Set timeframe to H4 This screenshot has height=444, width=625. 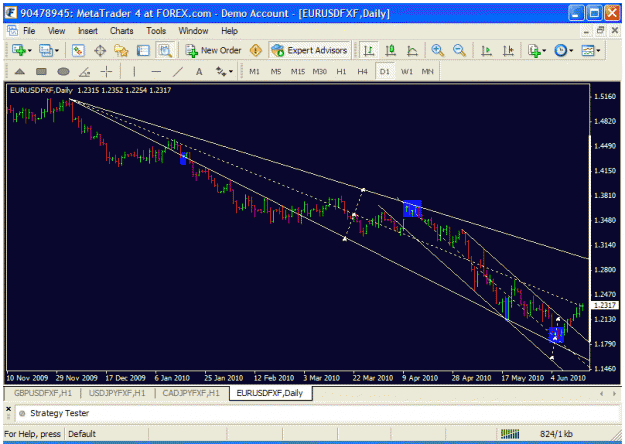coord(362,72)
